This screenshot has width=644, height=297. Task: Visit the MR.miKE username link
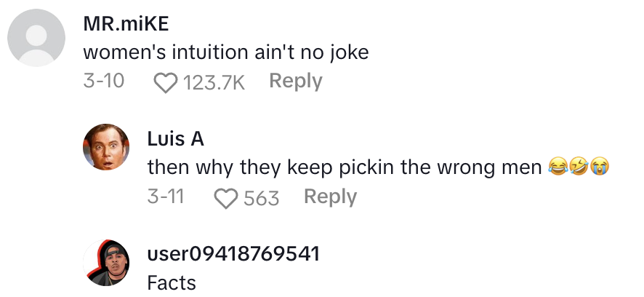[x=126, y=23]
